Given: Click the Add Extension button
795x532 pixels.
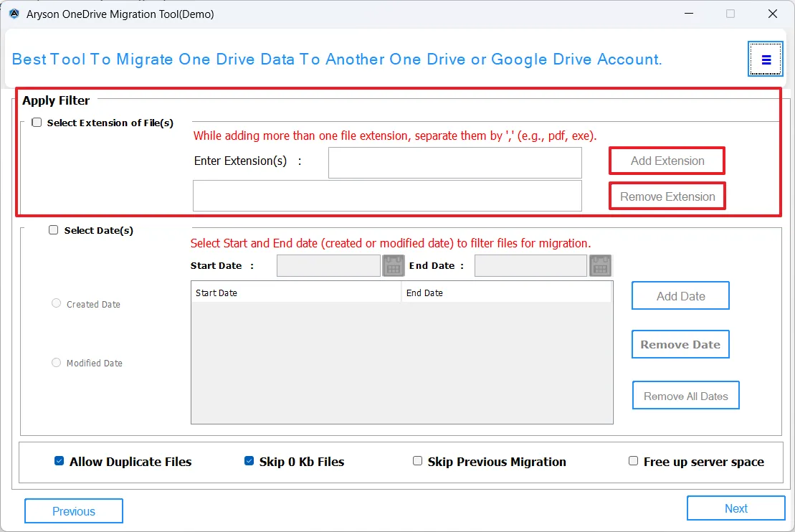Looking at the screenshot, I should coord(667,161).
